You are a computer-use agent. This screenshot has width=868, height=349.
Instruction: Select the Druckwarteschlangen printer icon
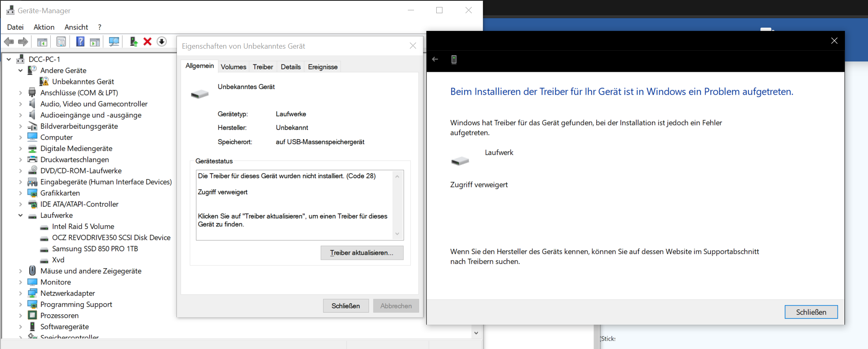pyautogui.click(x=32, y=160)
